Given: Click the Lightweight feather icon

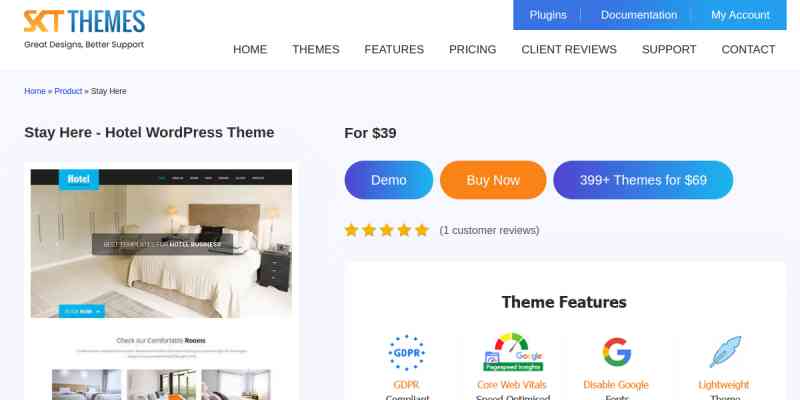Looking at the screenshot, I should coord(724,352).
